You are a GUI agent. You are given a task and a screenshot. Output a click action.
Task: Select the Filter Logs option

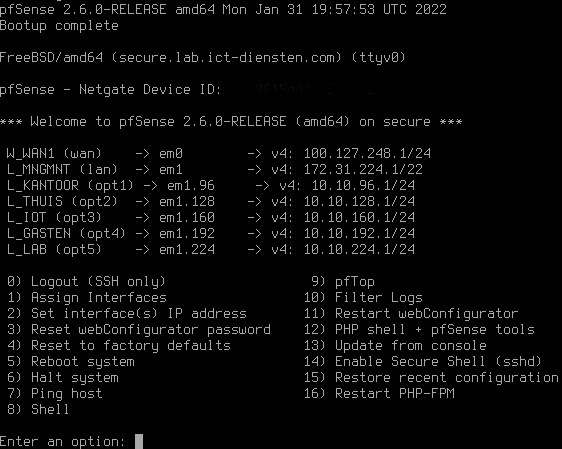[363, 297]
